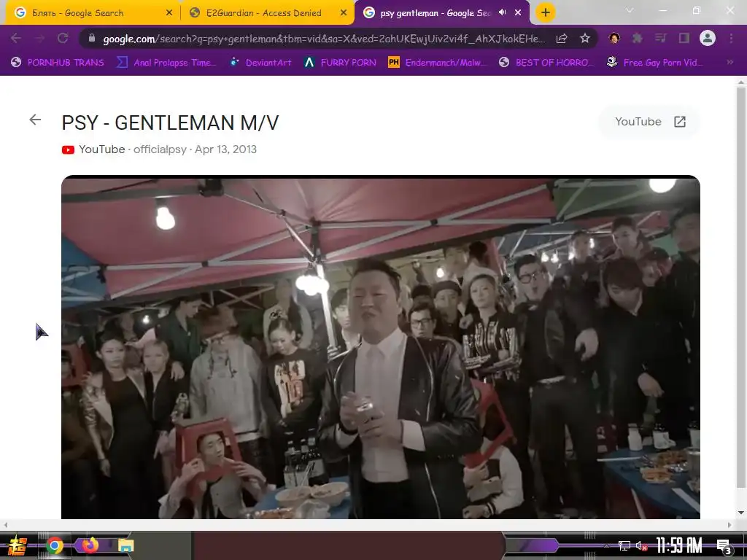Click the red YouTube logo under the title
Screen dimensions: 747x560
(68, 150)
